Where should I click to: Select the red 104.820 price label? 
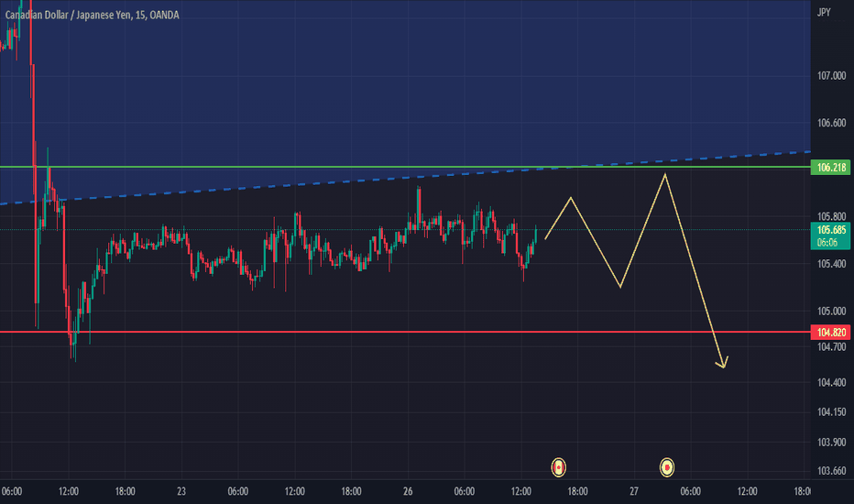[830, 333]
